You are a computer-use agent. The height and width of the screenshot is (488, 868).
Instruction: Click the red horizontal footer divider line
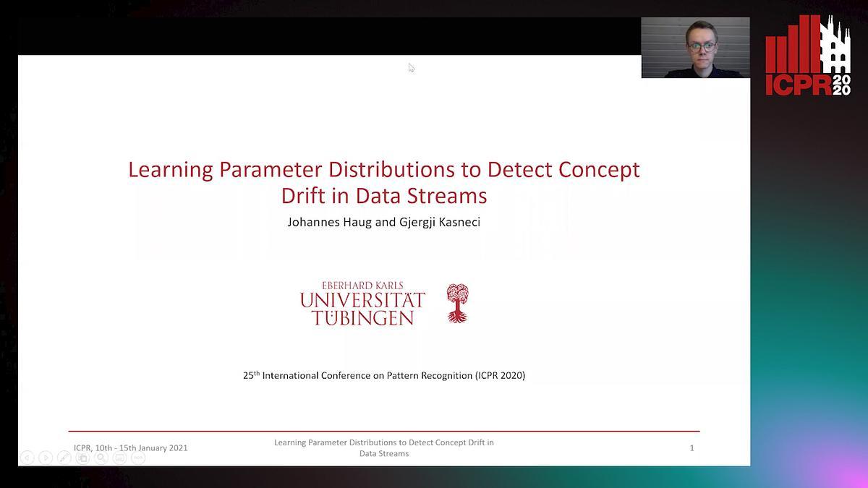(x=383, y=431)
